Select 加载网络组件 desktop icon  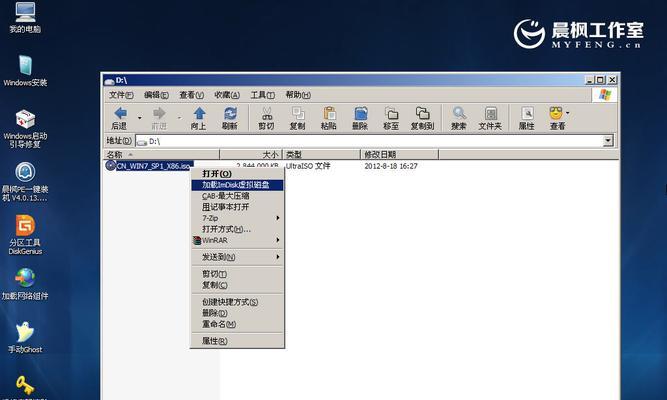[x=25, y=284]
